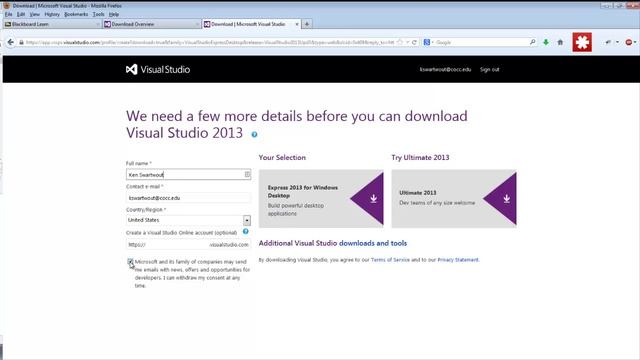640x360 pixels.
Task: Click the help icon beside the page heading
Action: (254, 134)
